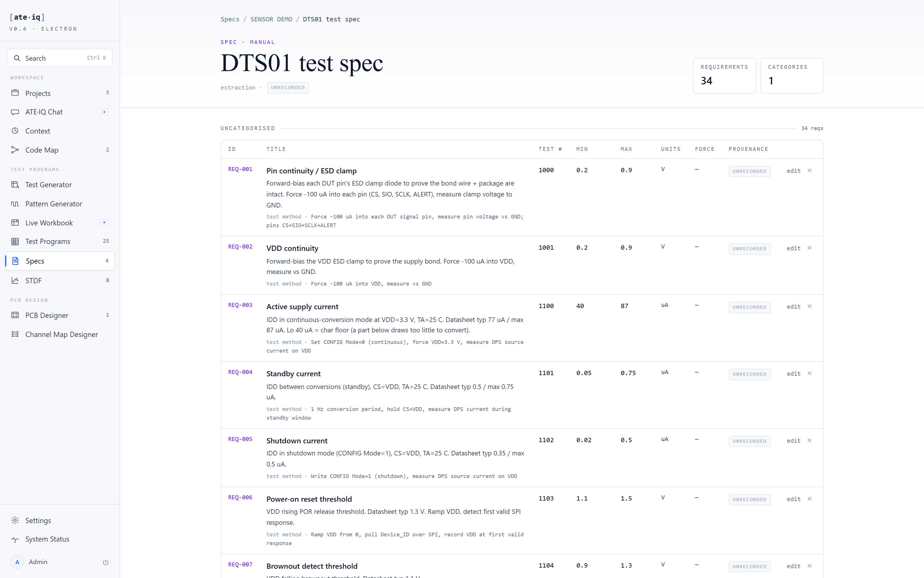Open the REQ-003 ID link
This screenshot has width=924, height=578.
[240, 305]
